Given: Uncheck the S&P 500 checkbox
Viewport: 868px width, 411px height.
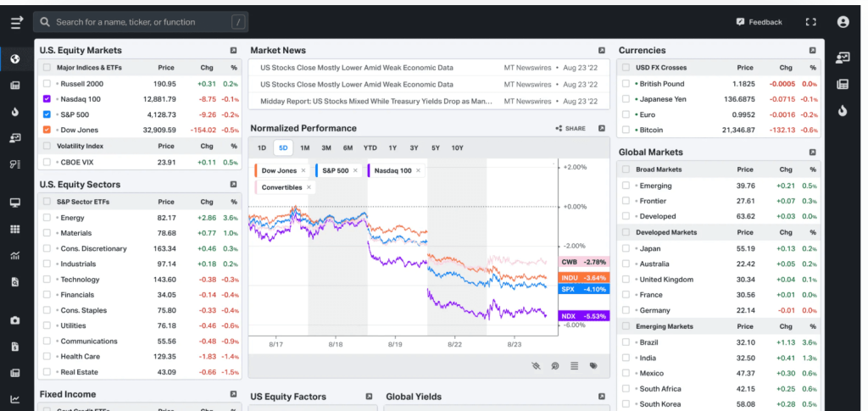Looking at the screenshot, I should (47, 114).
